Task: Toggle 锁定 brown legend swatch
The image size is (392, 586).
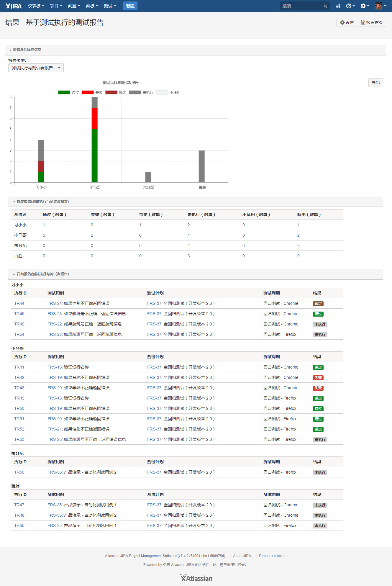Action: click(x=111, y=92)
